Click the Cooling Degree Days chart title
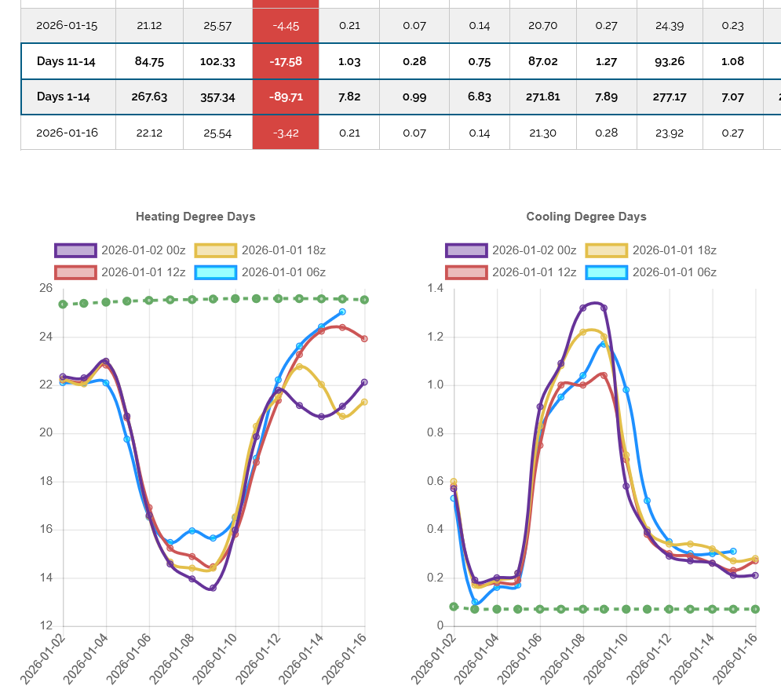The image size is (781, 700). click(586, 217)
